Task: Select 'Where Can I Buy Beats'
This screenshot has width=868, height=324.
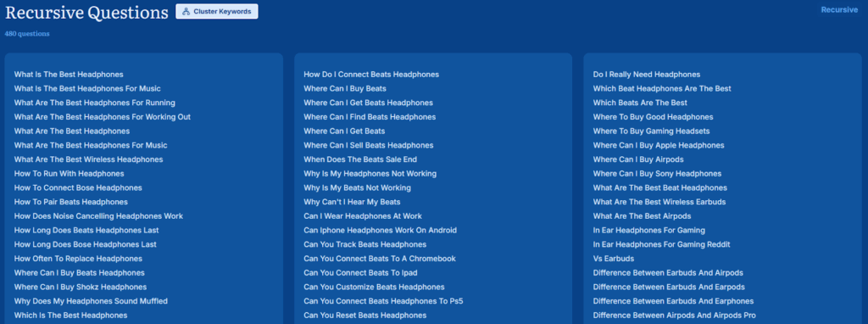Action: tap(345, 88)
